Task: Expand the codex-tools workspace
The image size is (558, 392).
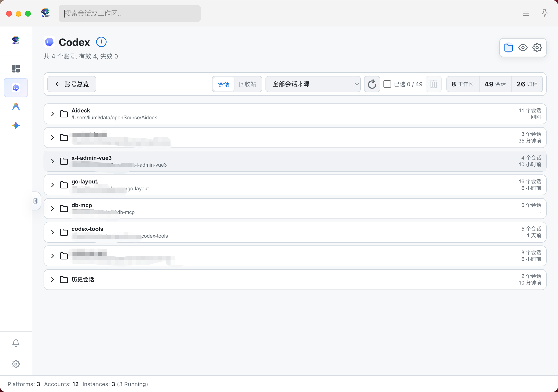Action: pos(53,232)
